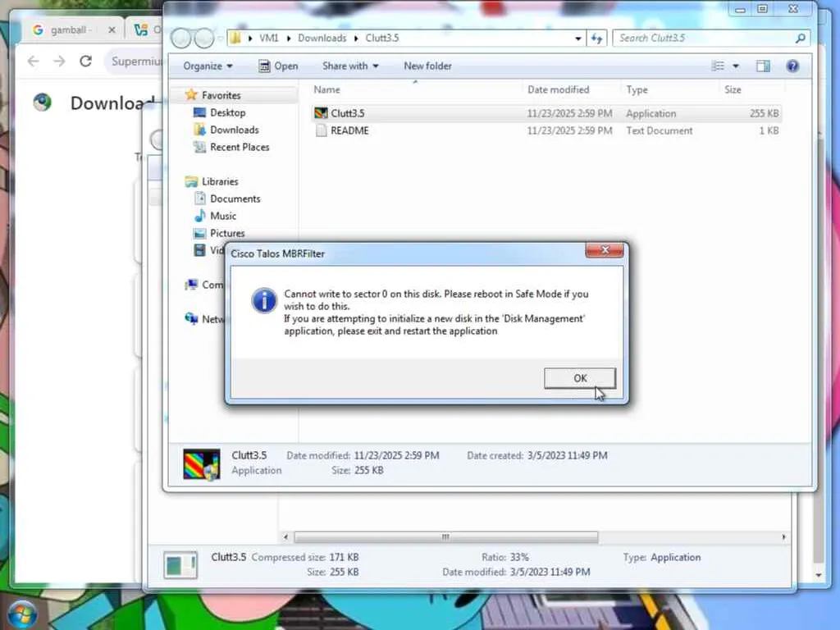Open the Windows Start button
This screenshot has height=630, width=840.
[x=23, y=614]
